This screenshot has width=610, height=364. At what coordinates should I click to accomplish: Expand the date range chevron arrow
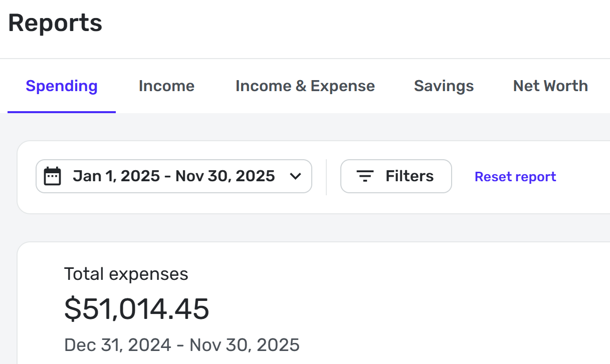coord(296,176)
